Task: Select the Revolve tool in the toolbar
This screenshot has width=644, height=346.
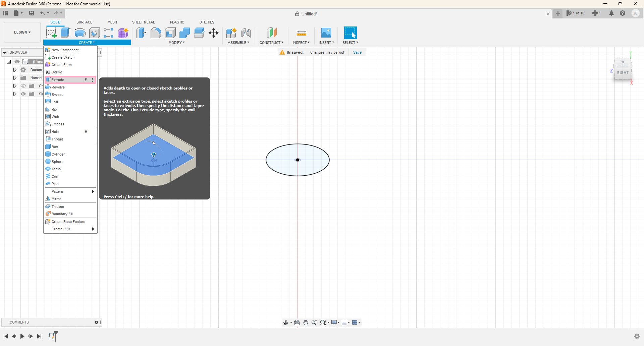Action: (x=80, y=33)
